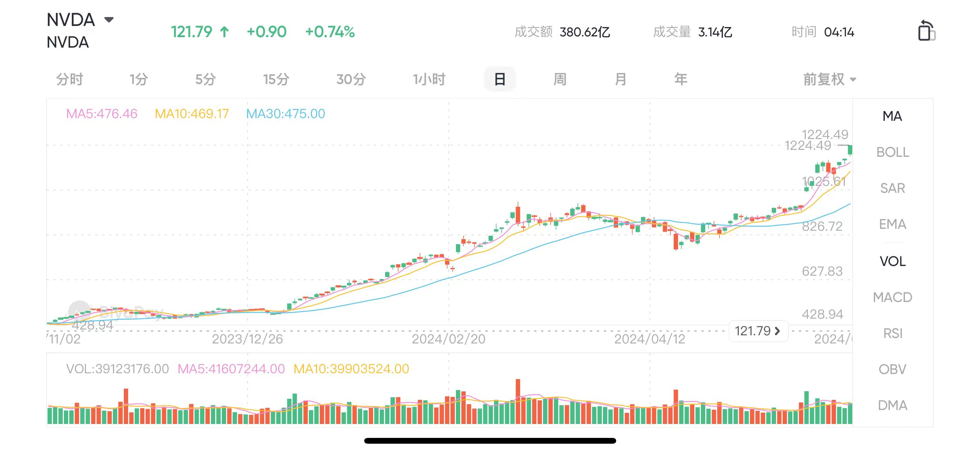Show the MACD sub-chart indicator
Image resolution: width=980 pixels, height=453 pixels.
pyautogui.click(x=893, y=297)
